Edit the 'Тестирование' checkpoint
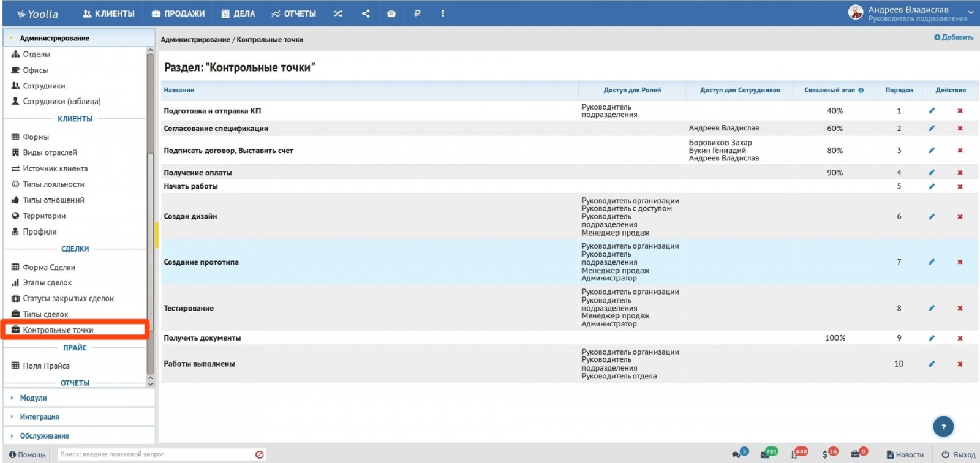The width and height of the screenshot is (980, 463). tap(932, 308)
